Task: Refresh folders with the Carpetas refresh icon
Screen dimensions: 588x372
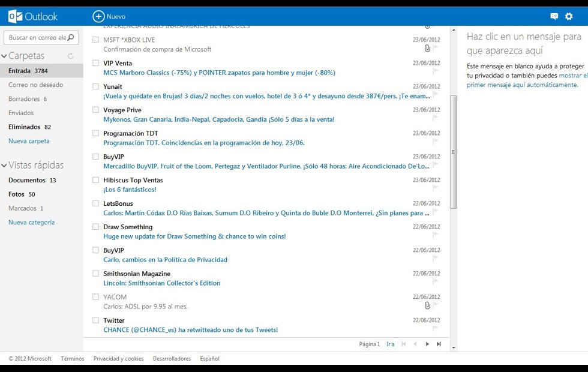Action: (x=71, y=56)
